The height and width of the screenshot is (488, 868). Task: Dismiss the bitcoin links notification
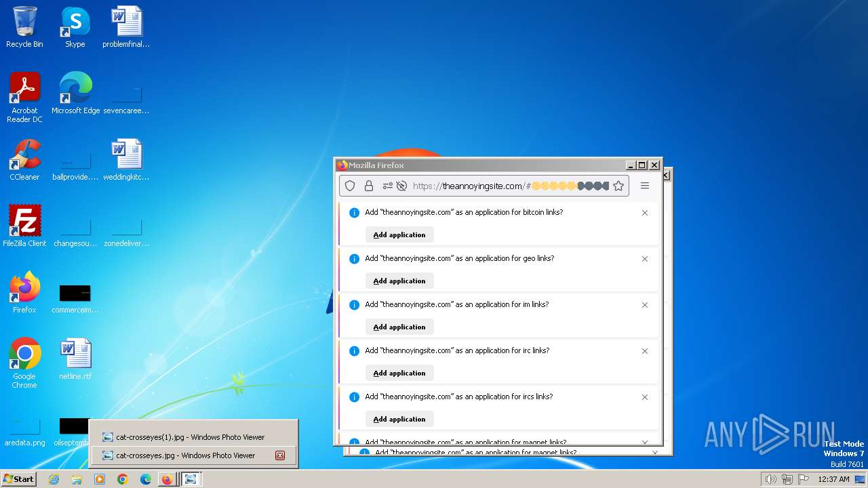tap(645, 213)
